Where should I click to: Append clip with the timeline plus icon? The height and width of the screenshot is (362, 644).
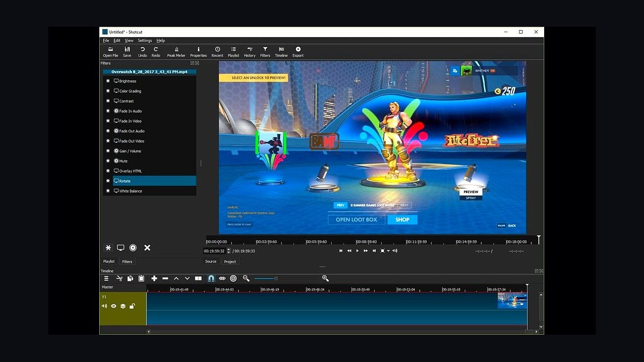154,278
